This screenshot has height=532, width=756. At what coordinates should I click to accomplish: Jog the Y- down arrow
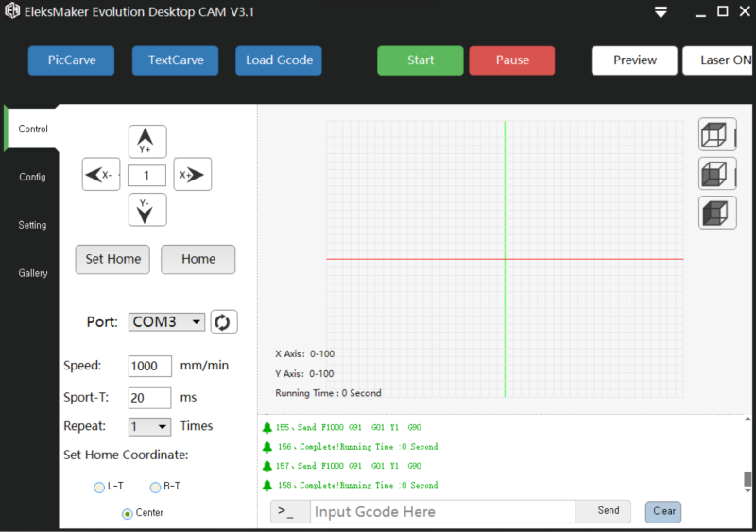tap(147, 210)
